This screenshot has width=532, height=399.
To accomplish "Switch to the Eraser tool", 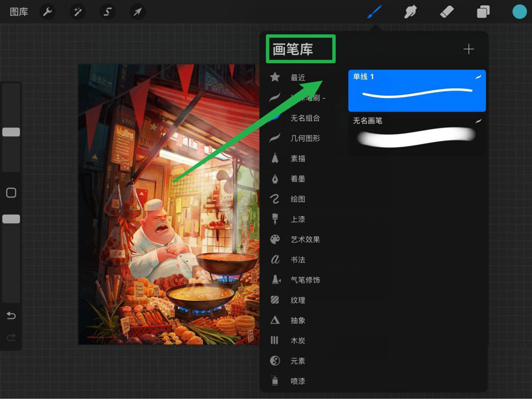I will 447,11.
